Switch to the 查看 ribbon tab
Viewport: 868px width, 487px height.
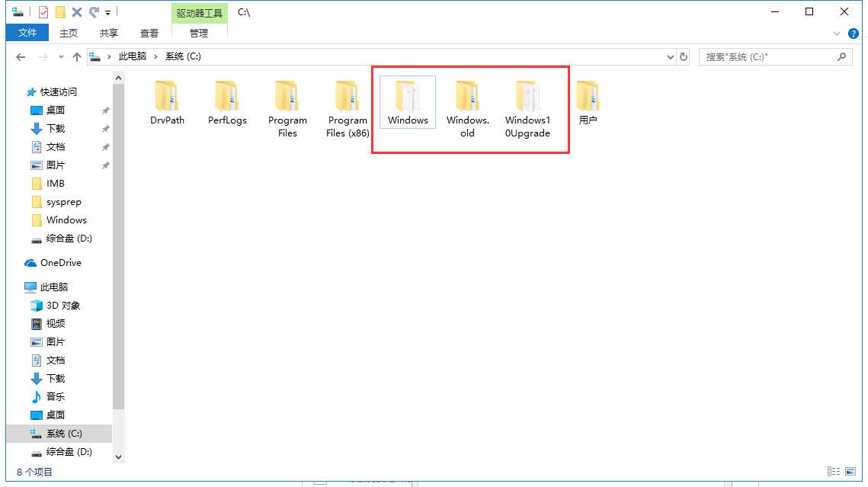pyautogui.click(x=149, y=34)
